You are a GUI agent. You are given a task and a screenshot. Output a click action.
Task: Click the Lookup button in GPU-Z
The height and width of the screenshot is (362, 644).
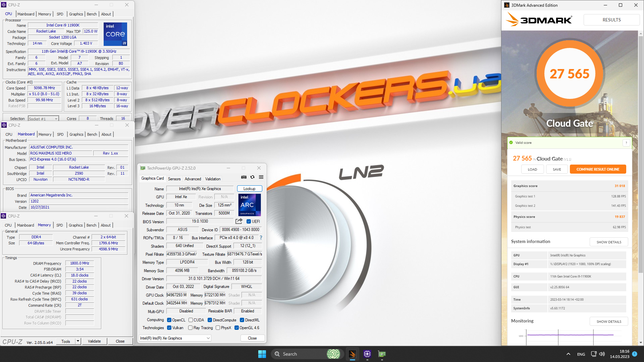pos(249,189)
